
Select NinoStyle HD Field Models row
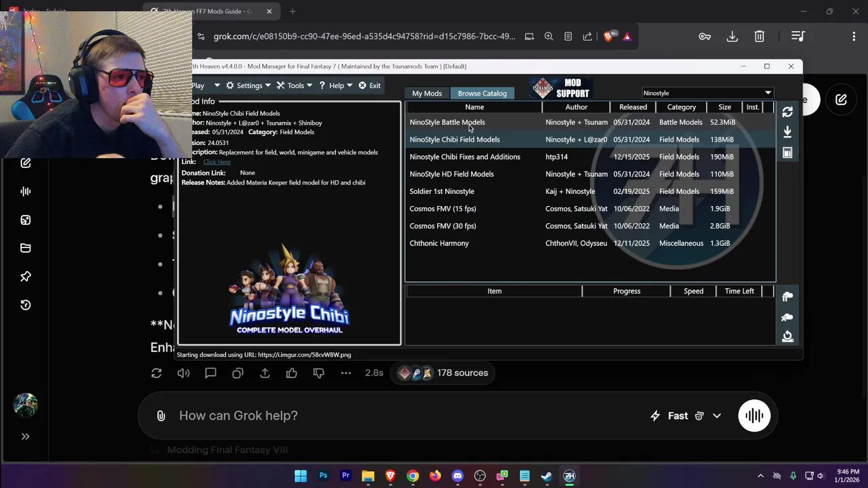click(x=590, y=174)
